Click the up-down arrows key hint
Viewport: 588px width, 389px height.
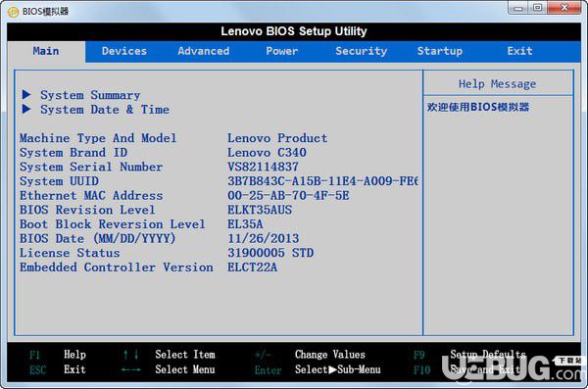pyautogui.click(x=131, y=355)
